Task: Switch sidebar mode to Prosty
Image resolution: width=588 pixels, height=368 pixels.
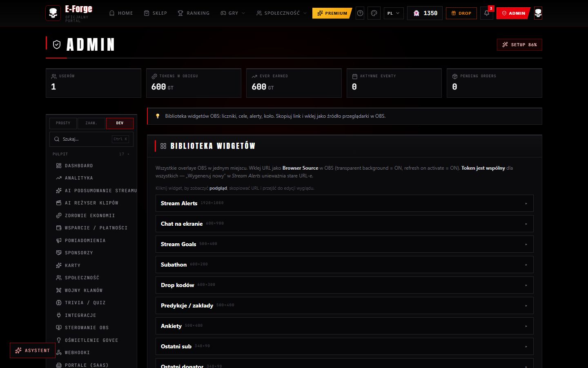Action: click(x=63, y=123)
